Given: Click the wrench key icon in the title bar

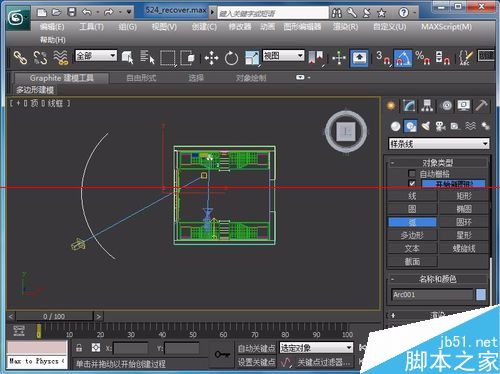Looking at the screenshot, I should pos(352,13).
